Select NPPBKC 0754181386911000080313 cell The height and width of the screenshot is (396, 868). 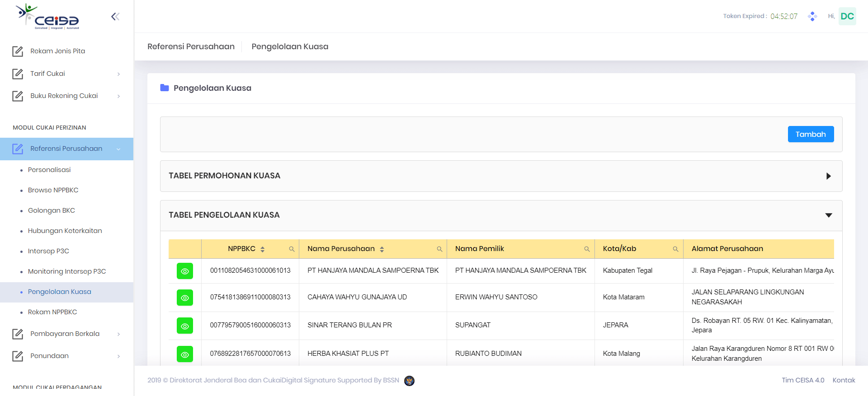pyautogui.click(x=250, y=297)
